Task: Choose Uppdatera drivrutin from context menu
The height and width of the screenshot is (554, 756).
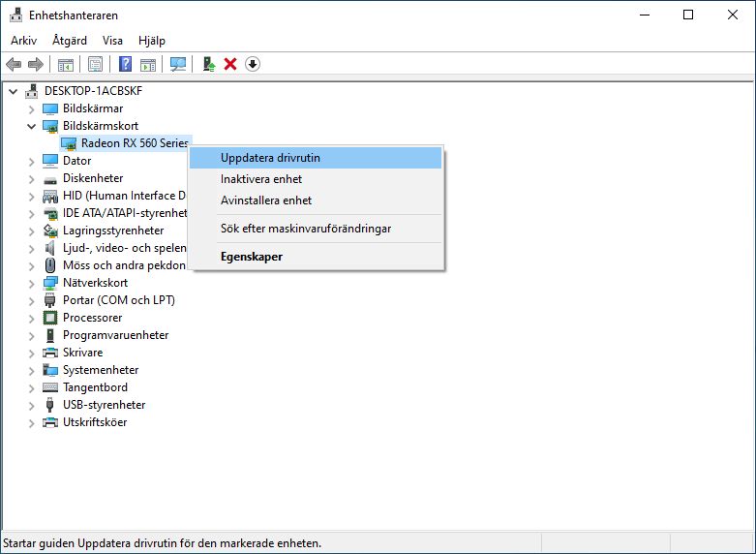Action: [316, 158]
